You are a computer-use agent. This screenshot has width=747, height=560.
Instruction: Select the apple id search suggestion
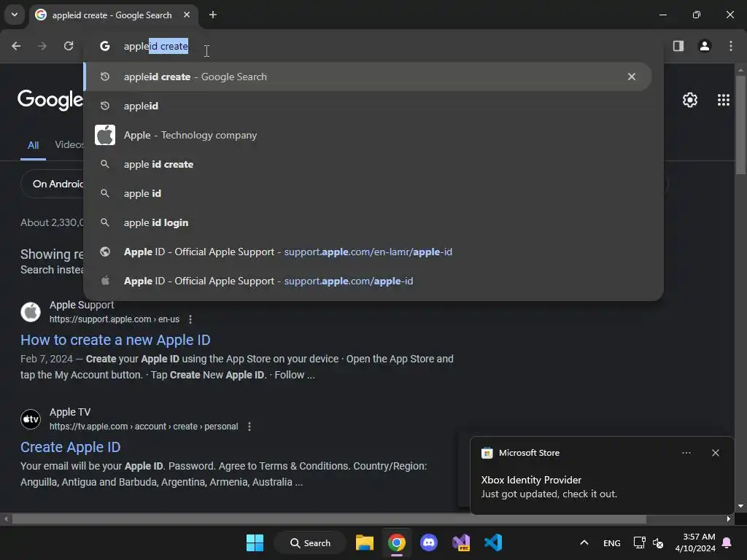368,193
